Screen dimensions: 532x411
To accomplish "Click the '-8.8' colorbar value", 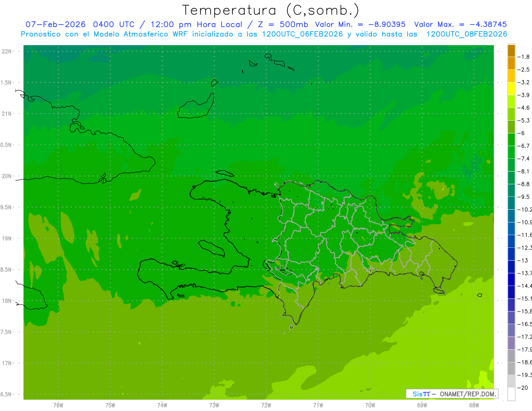I will [524, 184].
